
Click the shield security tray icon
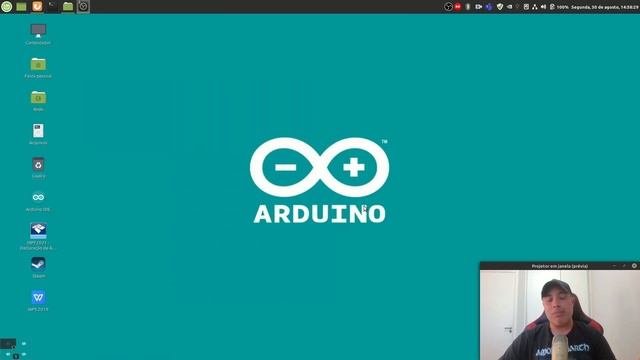(500, 7)
